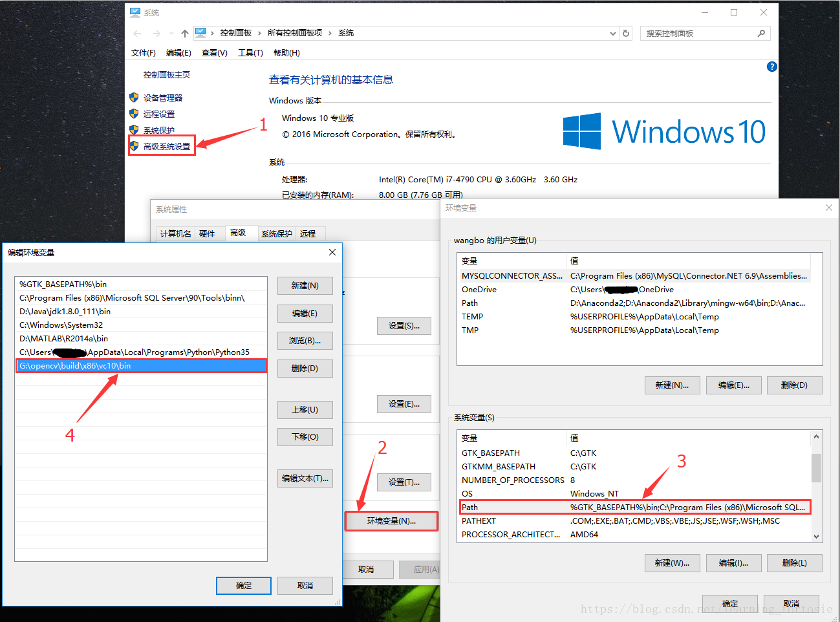
Task: Open 查看(V) menu
Action: pyautogui.click(x=214, y=53)
